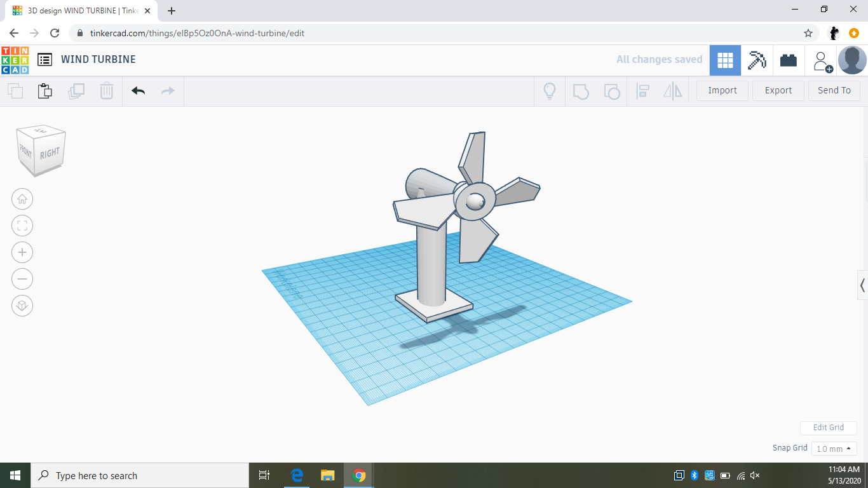Switch to Blocks mode with pickaxe icon
The width and height of the screenshot is (868, 488).
[x=757, y=59]
